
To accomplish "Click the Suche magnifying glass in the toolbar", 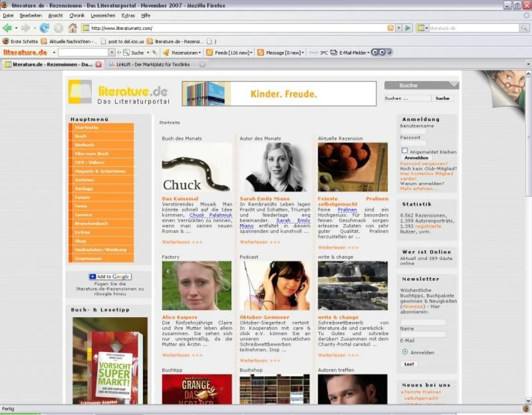I will coord(126,52).
